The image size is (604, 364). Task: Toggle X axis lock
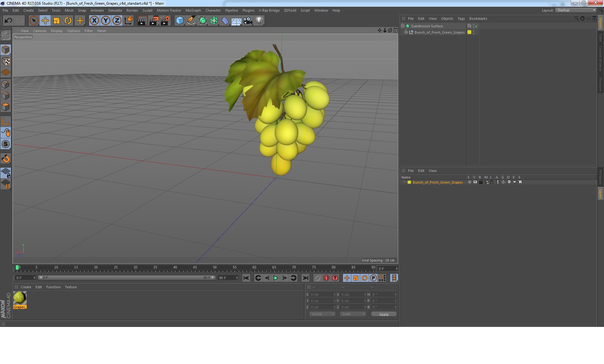pos(94,21)
